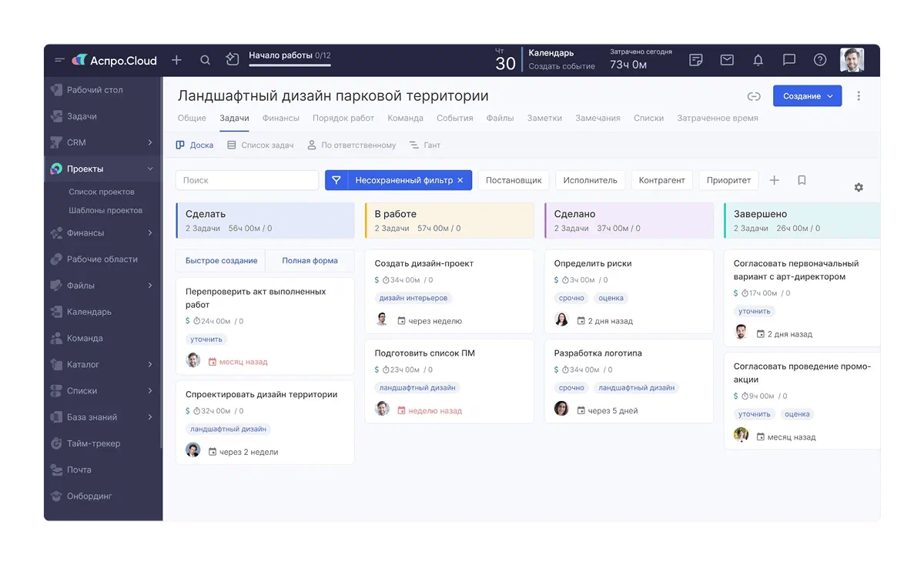Click the mail envelope icon in header
Screen dimensions: 924x565
[727, 60]
